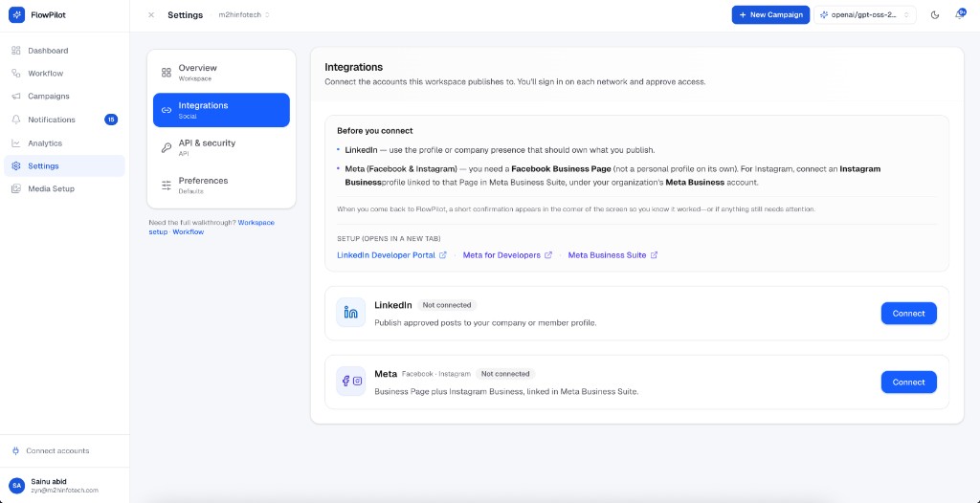This screenshot has width=980, height=503.
Task: Click the Before you connect heading
Action: (375, 131)
